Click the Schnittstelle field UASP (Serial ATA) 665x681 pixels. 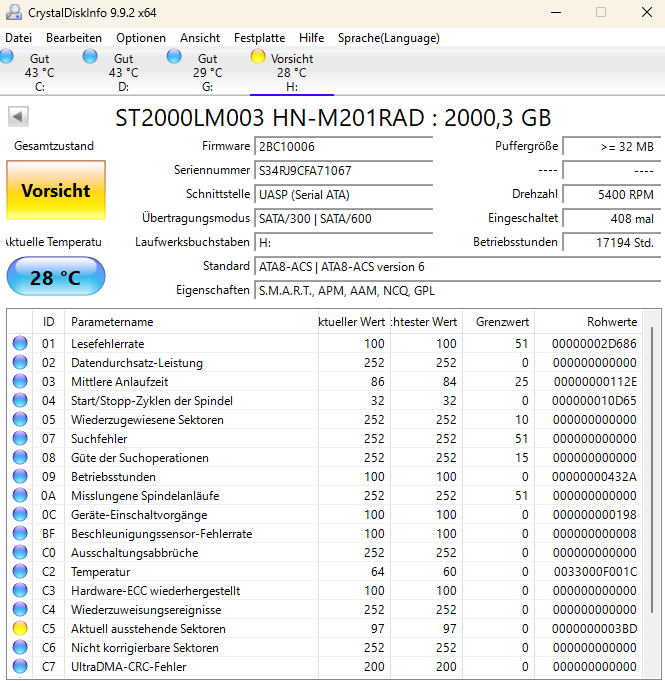344,194
